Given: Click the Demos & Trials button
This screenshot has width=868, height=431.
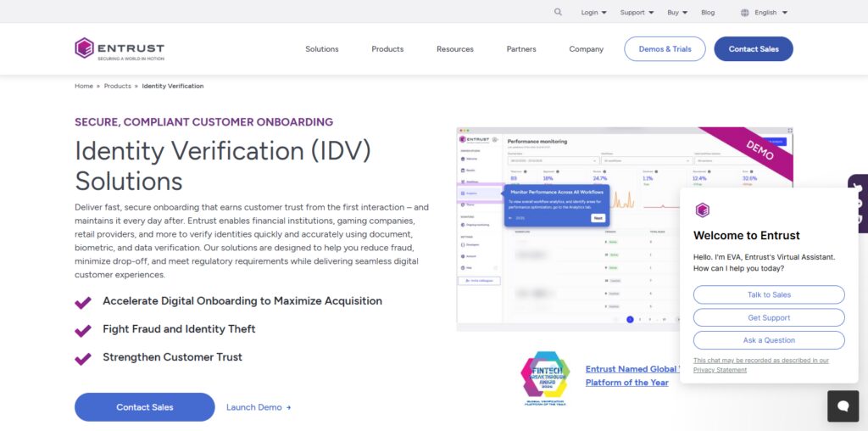Looking at the screenshot, I should (665, 48).
